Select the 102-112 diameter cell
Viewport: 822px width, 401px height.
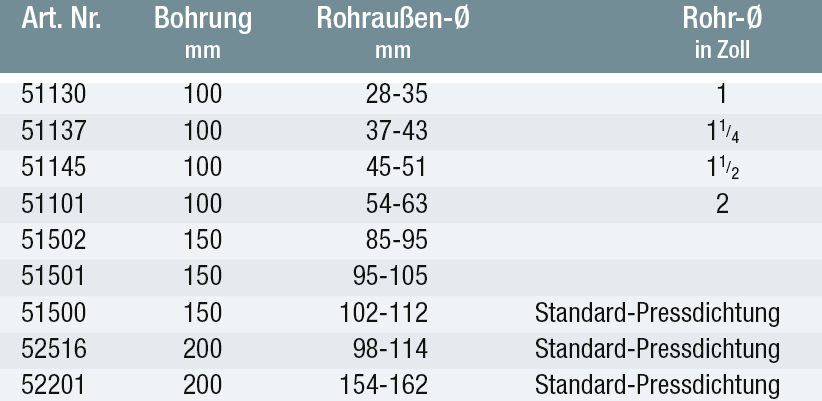(x=384, y=312)
